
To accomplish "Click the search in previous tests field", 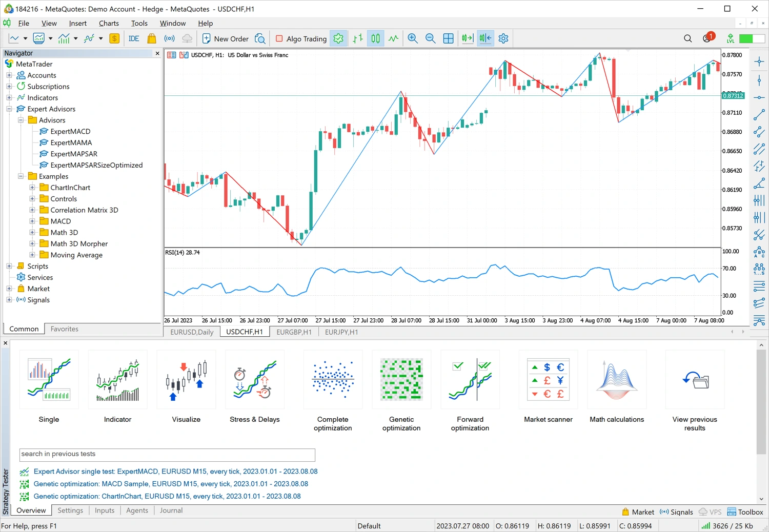I will coord(167,455).
